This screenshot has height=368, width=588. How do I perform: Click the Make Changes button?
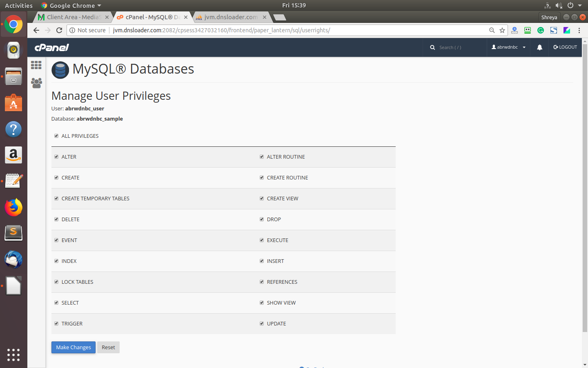(x=73, y=347)
